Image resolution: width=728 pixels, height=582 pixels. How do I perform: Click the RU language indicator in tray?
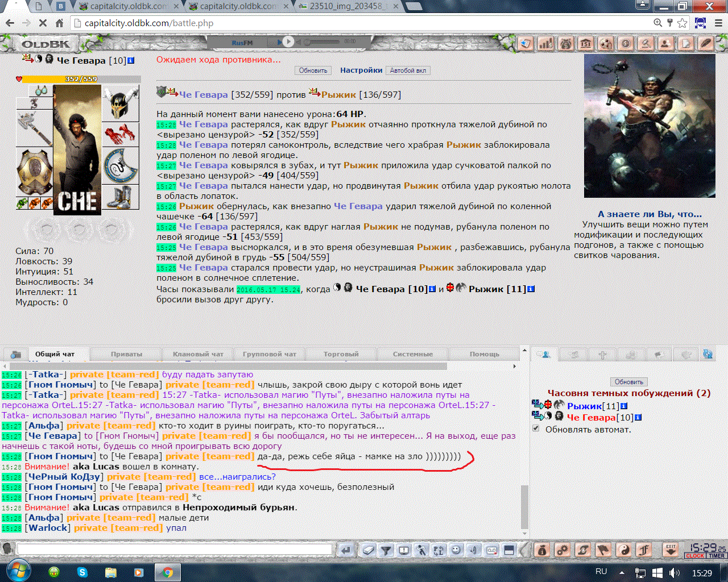tap(601, 572)
